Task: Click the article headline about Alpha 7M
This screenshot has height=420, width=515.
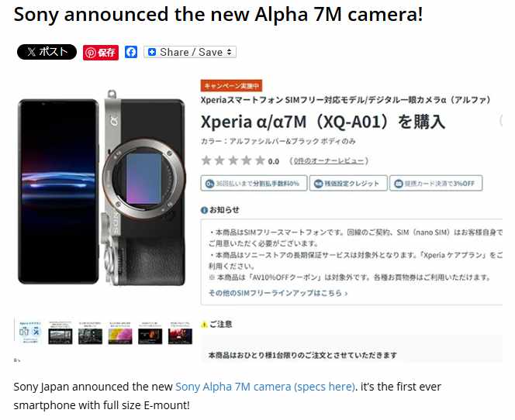Action: click(x=218, y=15)
